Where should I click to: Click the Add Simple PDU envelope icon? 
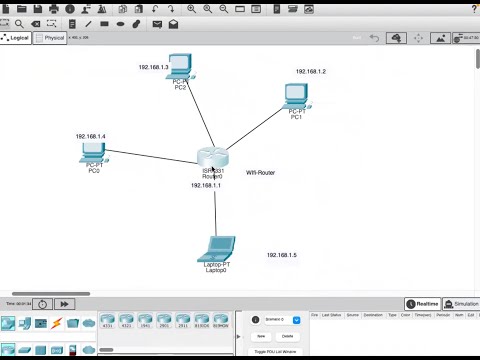click(157, 24)
